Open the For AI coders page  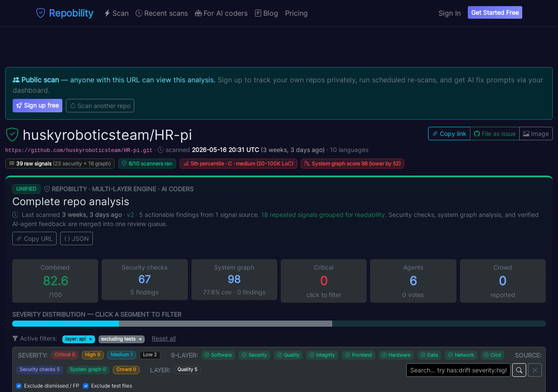221,13
